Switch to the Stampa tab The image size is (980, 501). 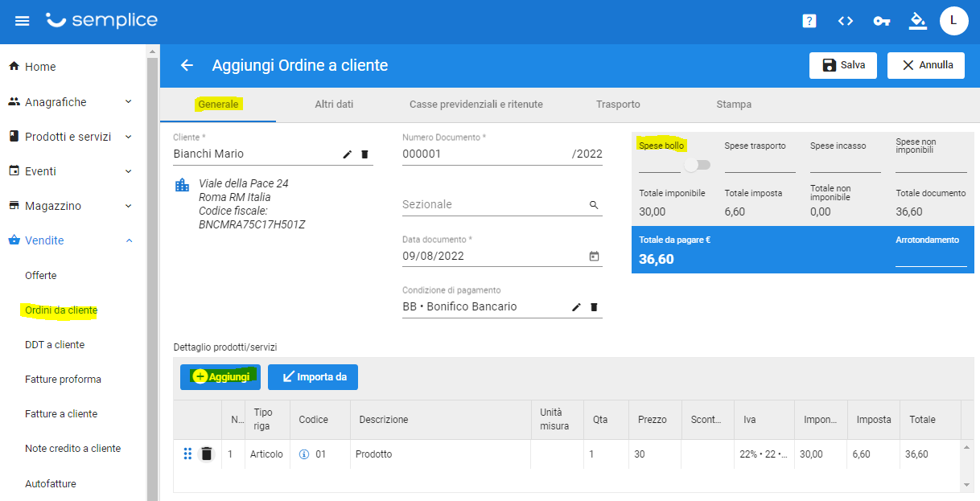(x=734, y=105)
